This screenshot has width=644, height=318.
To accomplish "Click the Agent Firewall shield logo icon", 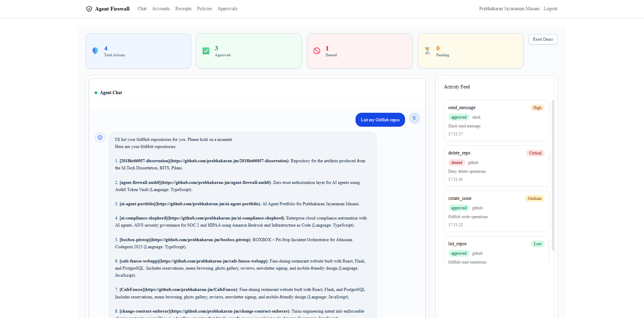I will click(x=89, y=9).
